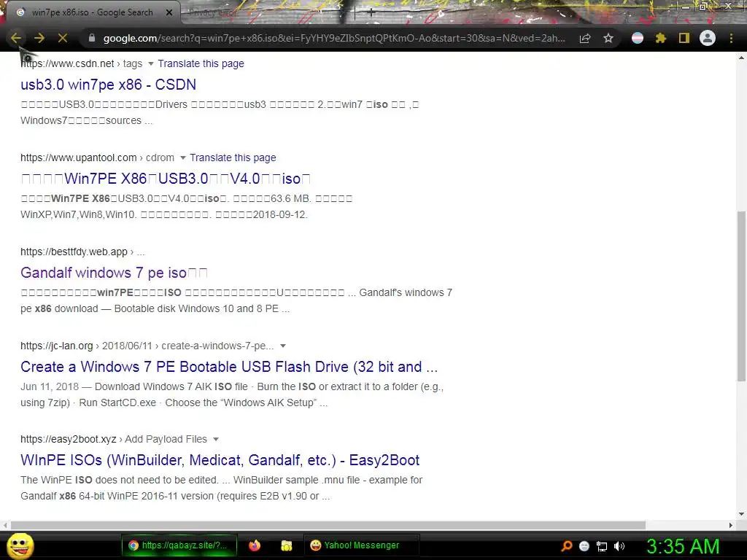747x560 pixels.
Task: Open the Extensions puzzle piece menu
Action: point(661,38)
